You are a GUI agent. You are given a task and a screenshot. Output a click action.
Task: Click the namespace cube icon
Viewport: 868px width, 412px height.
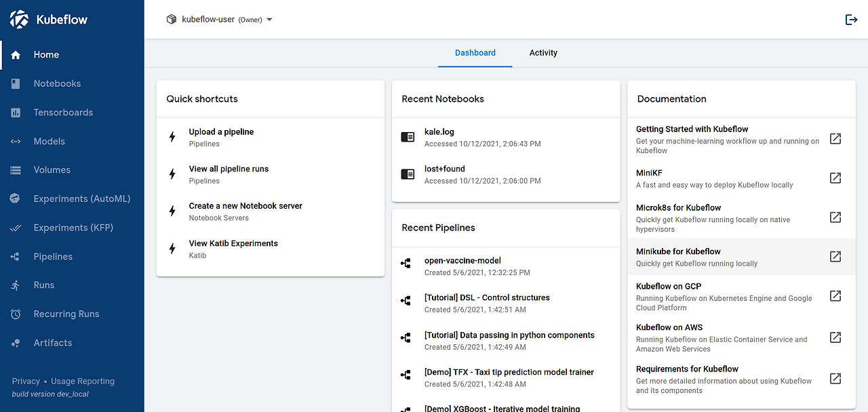[x=172, y=20]
